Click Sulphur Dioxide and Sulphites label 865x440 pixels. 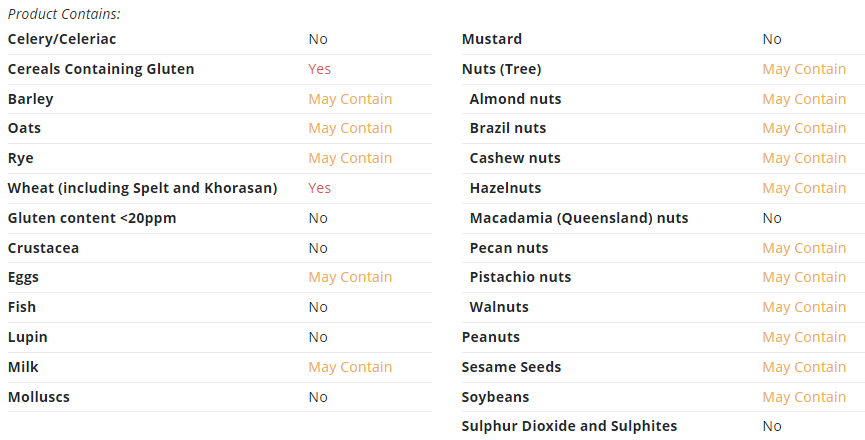[569, 426]
